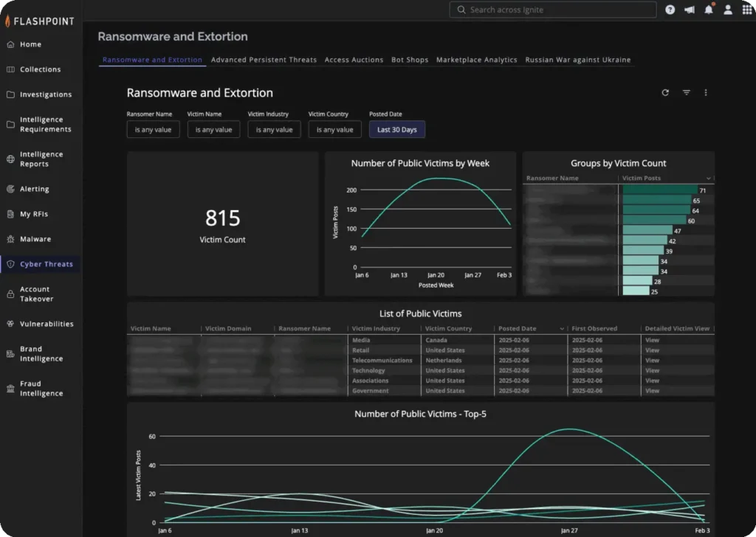Click the Flashpoint flame logo

(7, 21)
